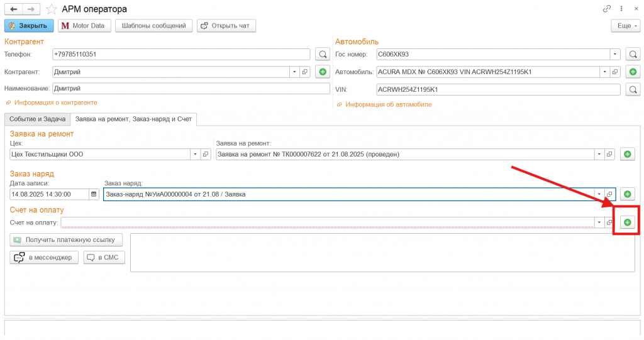Create new Заявка на ремонт via plus icon
The image size is (644, 340).
pyautogui.click(x=627, y=155)
